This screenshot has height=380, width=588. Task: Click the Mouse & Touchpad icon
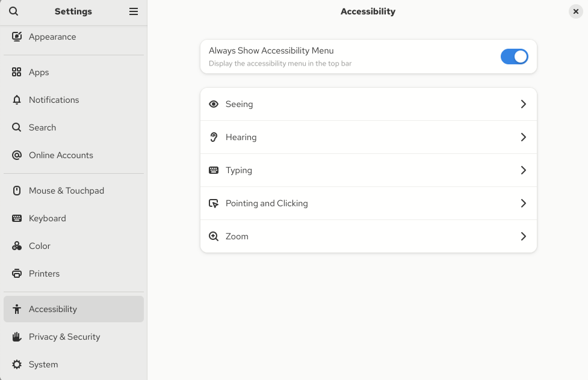[x=17, y=191]
